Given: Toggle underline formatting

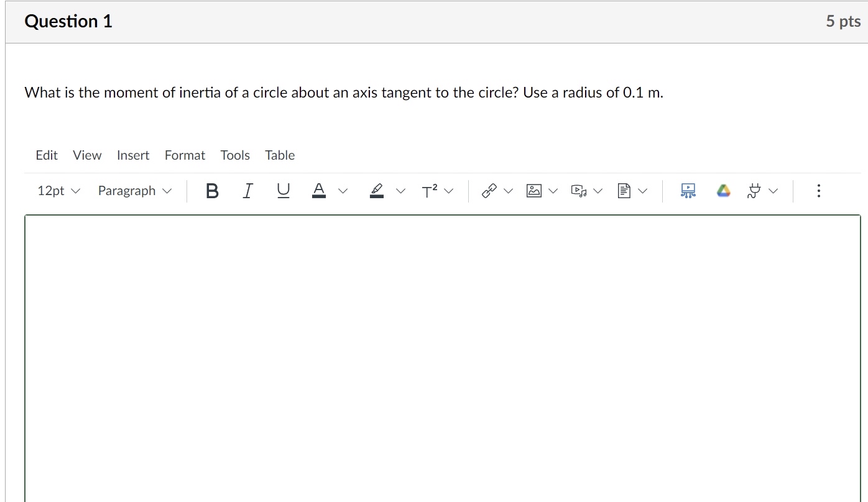Looking at the screenshot, I should pyautogui.click(x=283, y=191).
